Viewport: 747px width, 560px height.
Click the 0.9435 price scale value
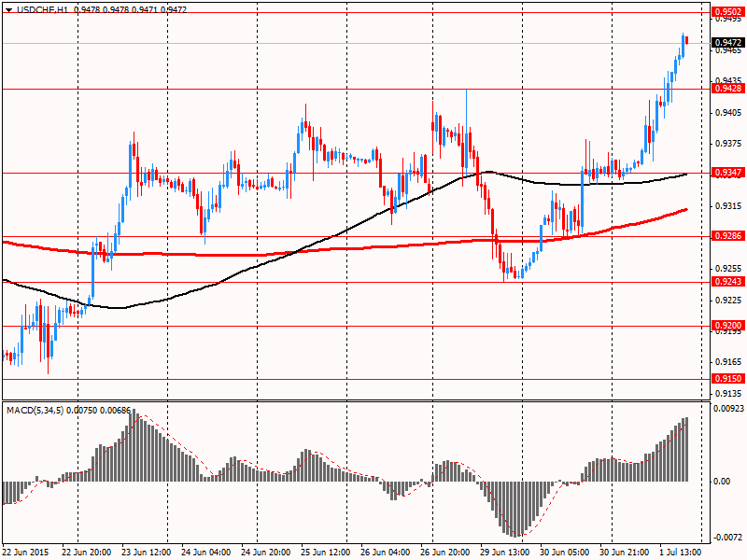(x=728, y=80)
